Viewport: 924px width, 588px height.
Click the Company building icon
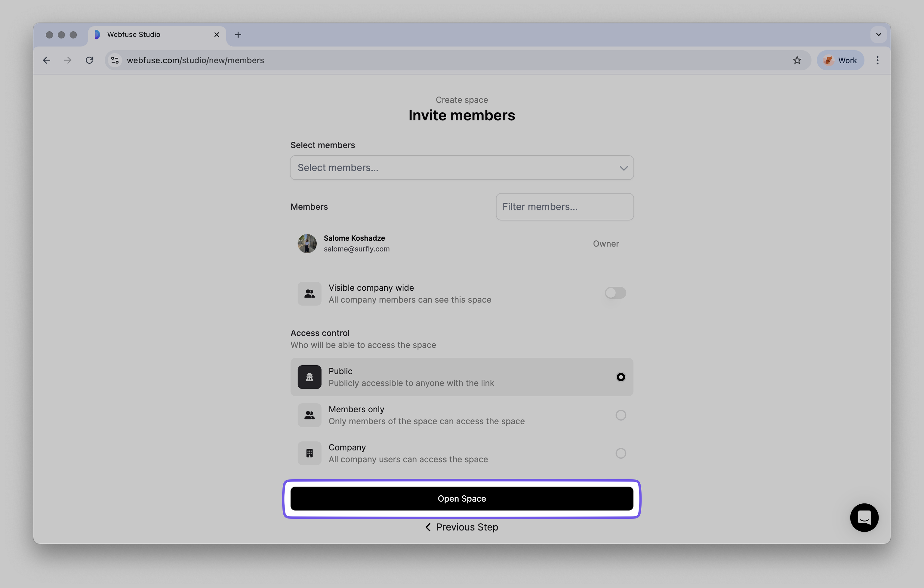(309, 453)
